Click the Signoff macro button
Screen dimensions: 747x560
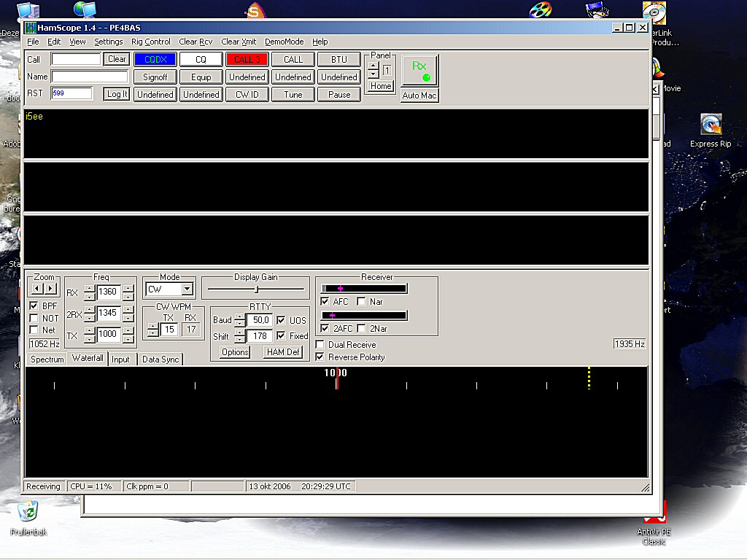[x=155, y=77]
